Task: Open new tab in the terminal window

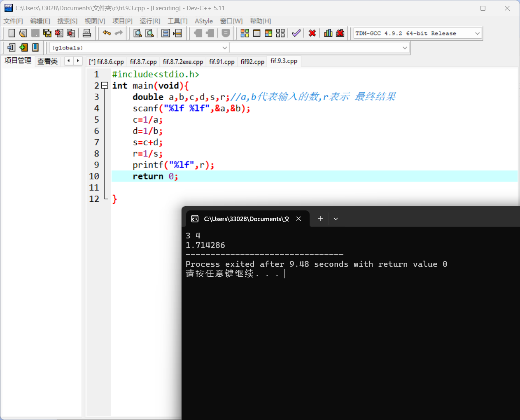Action: click(x=320, y=219)
